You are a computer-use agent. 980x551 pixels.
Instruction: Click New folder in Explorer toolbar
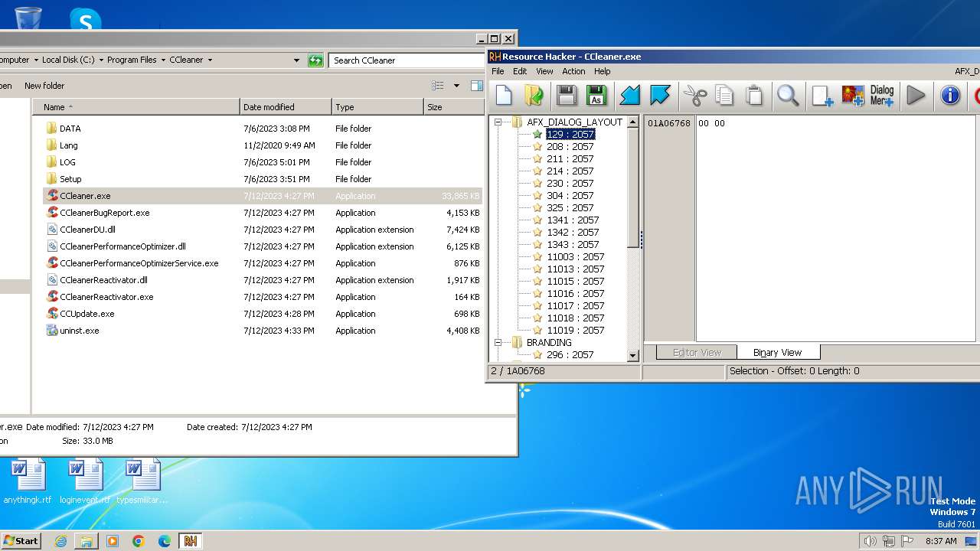[x=44, y=86]
